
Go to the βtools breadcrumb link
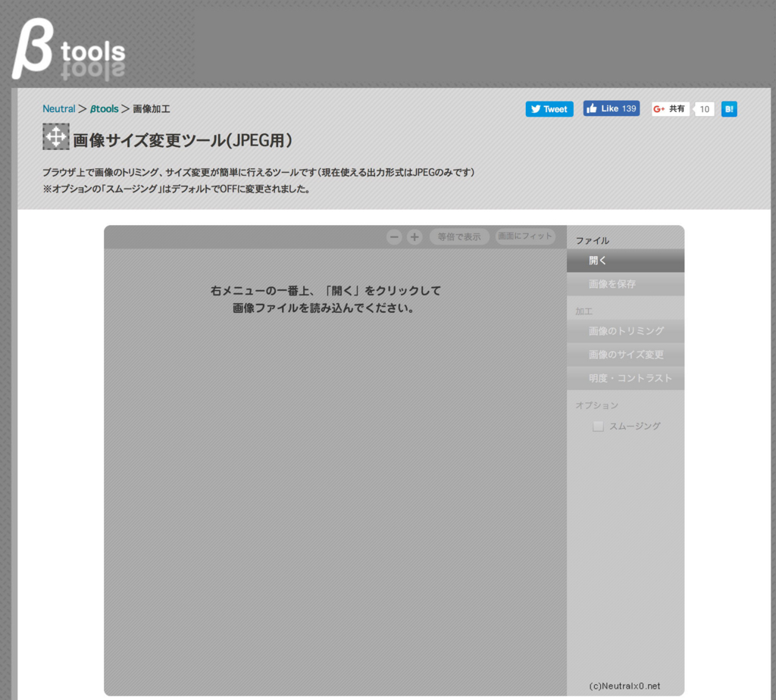click(105, 109)
